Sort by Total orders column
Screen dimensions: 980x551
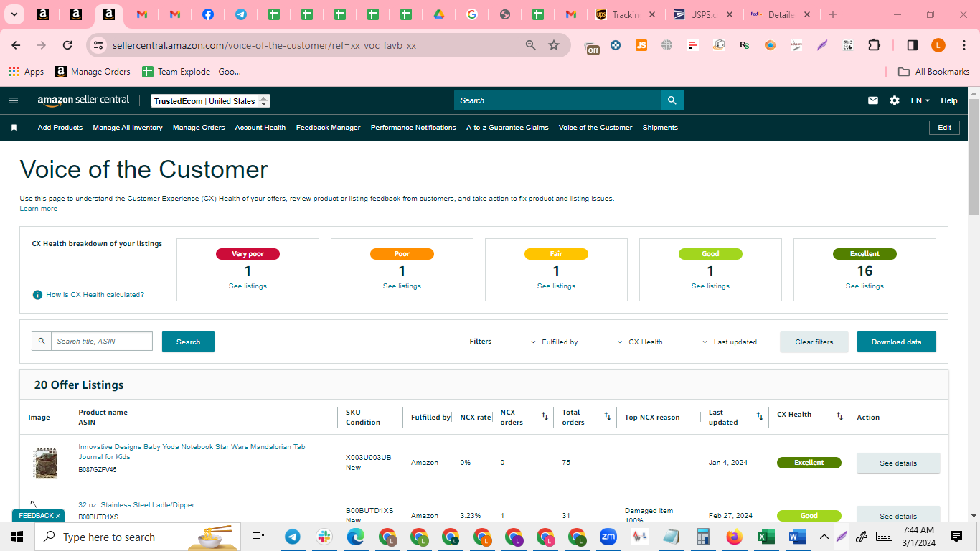(608, 416)
